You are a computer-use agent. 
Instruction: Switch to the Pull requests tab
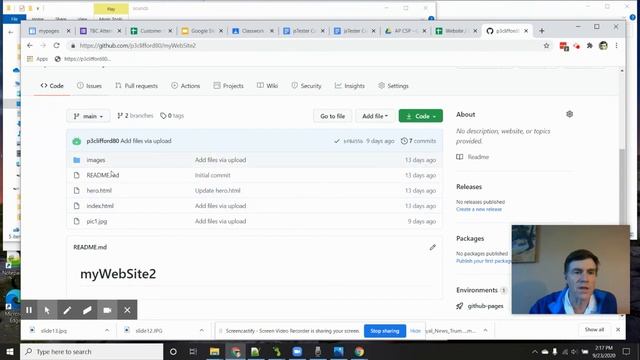tap(136, 86)
